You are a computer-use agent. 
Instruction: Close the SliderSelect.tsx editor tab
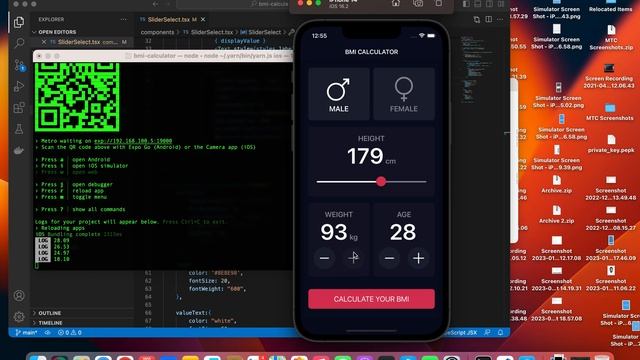pos(203,20)
